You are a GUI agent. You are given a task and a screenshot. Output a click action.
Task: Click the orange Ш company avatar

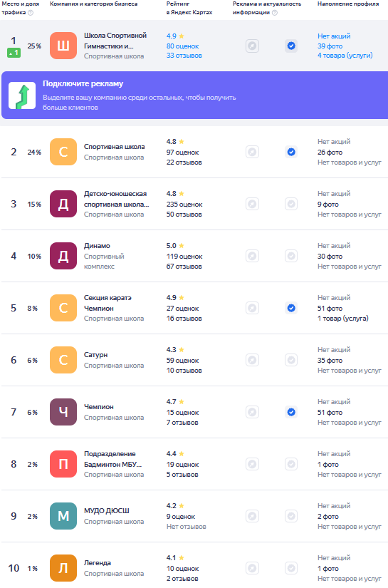(x=63, y=46)
